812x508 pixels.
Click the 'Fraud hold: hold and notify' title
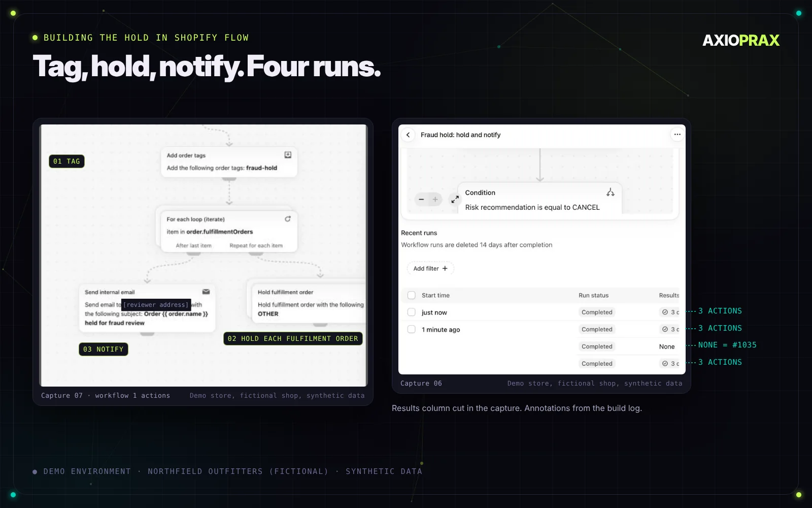coord(460,135)
